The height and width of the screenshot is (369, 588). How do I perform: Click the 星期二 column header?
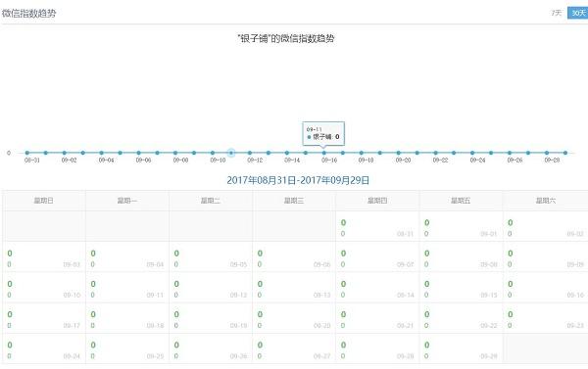pyautogui.click(x=211, y=201)
